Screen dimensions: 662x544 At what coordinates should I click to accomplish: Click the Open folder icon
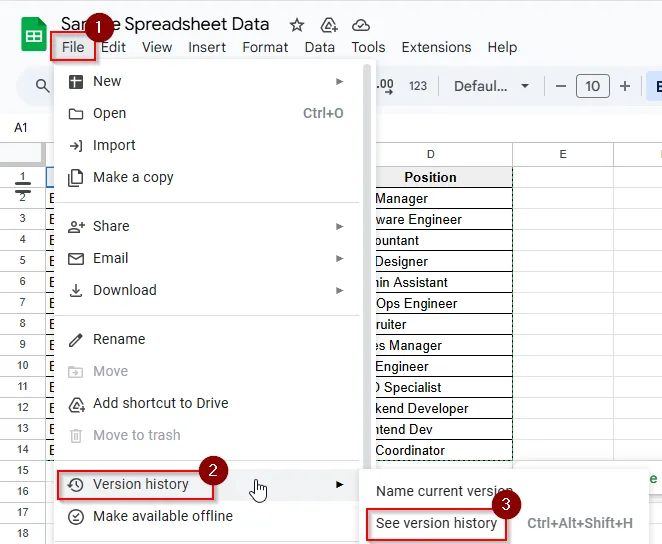(76, 114)
